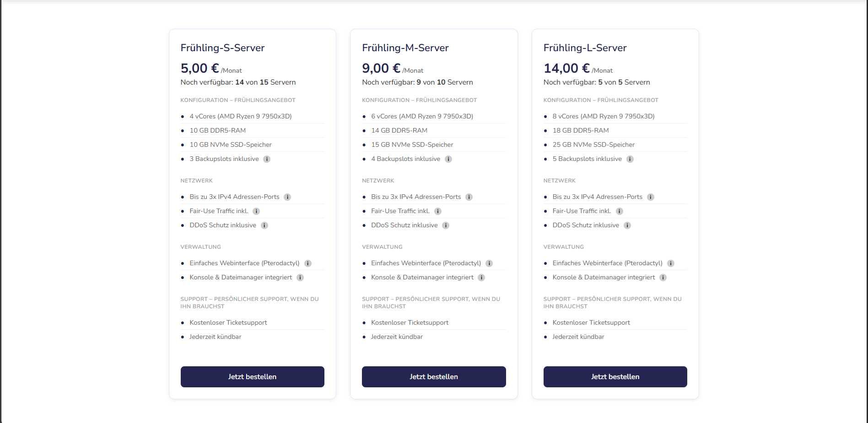Screen dimensions: 868x423
Task: Order the Frühling-S-Server via Jetzt bestellen
Action: click(252, 376)
